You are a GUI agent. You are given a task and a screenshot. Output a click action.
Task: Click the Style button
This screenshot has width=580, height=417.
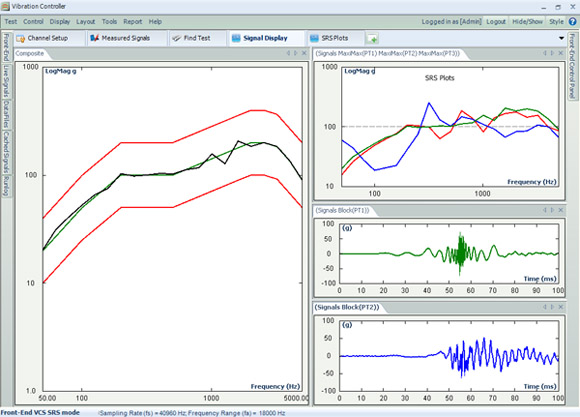pyautogui.click(x=556, y=22)
